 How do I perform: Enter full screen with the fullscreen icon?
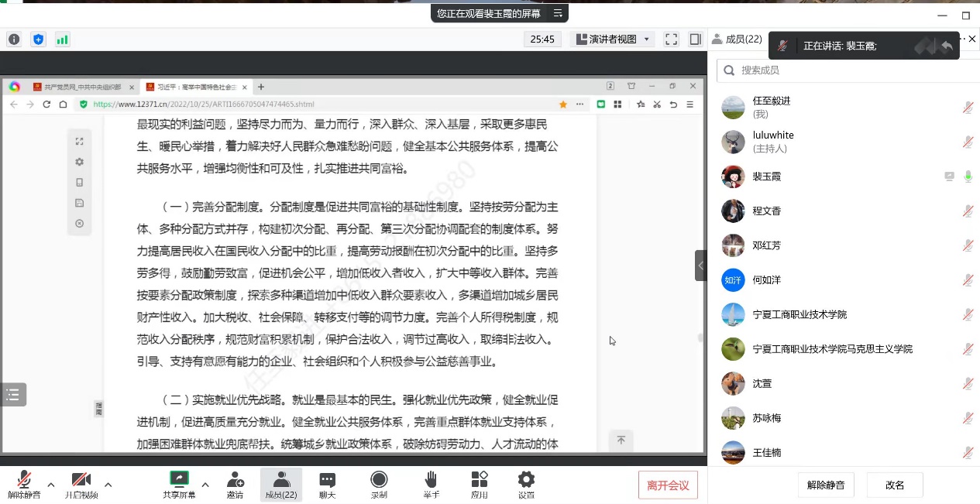[672, 39]
